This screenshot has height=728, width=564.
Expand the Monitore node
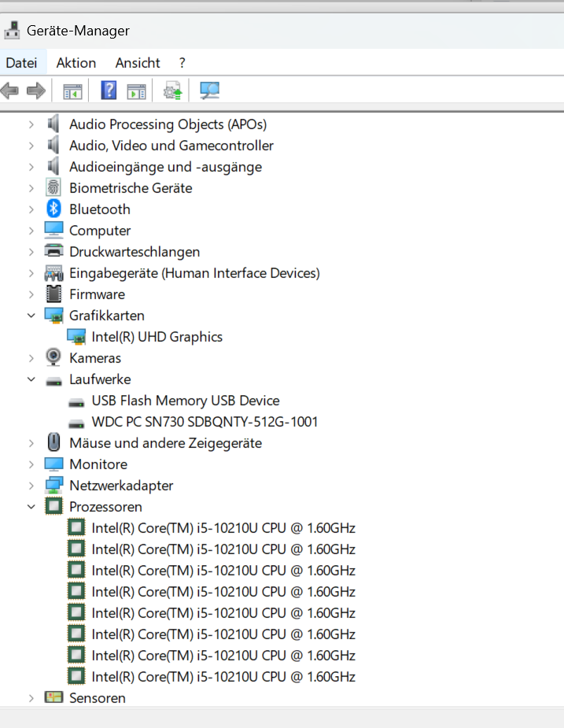(31, 464)
